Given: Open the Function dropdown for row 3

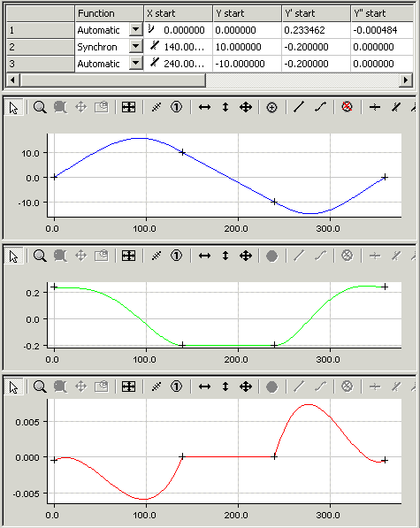Looking at the screenshot, I should tap(136, 64).
